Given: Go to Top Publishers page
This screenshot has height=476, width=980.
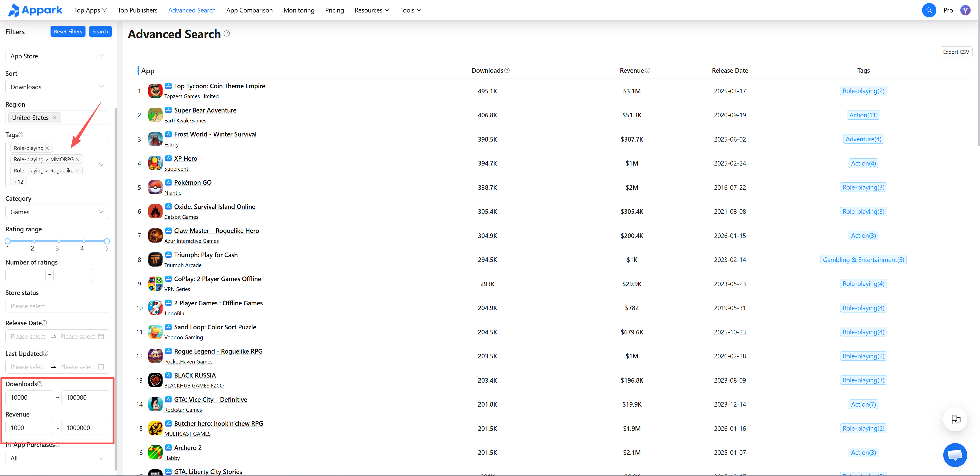Looking at the screenshot, I should point(138,10).
